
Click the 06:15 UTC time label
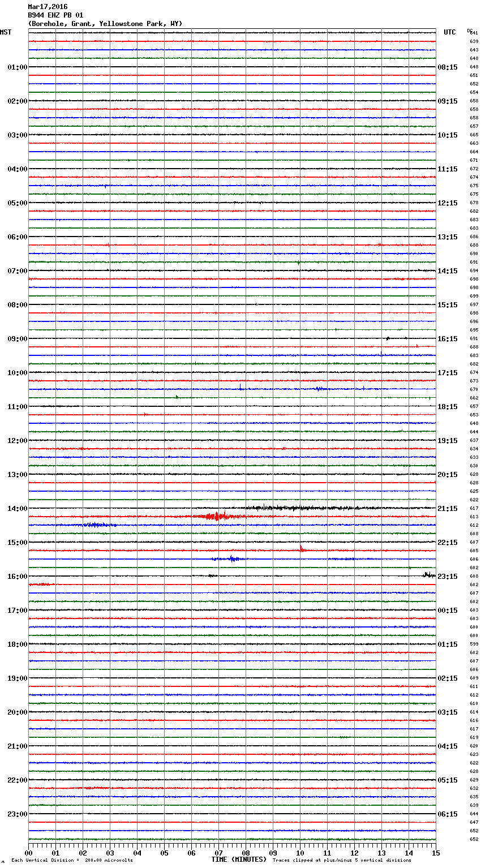pos(448,814)
